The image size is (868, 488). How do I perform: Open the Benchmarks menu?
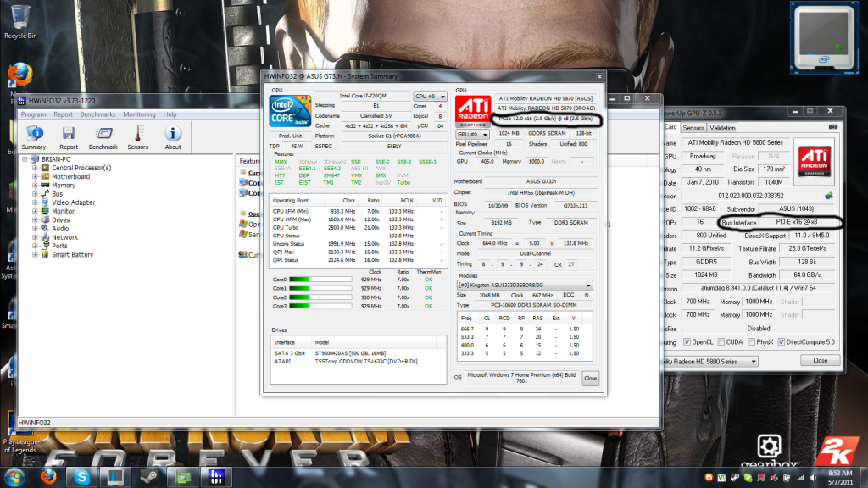point(98,114)
